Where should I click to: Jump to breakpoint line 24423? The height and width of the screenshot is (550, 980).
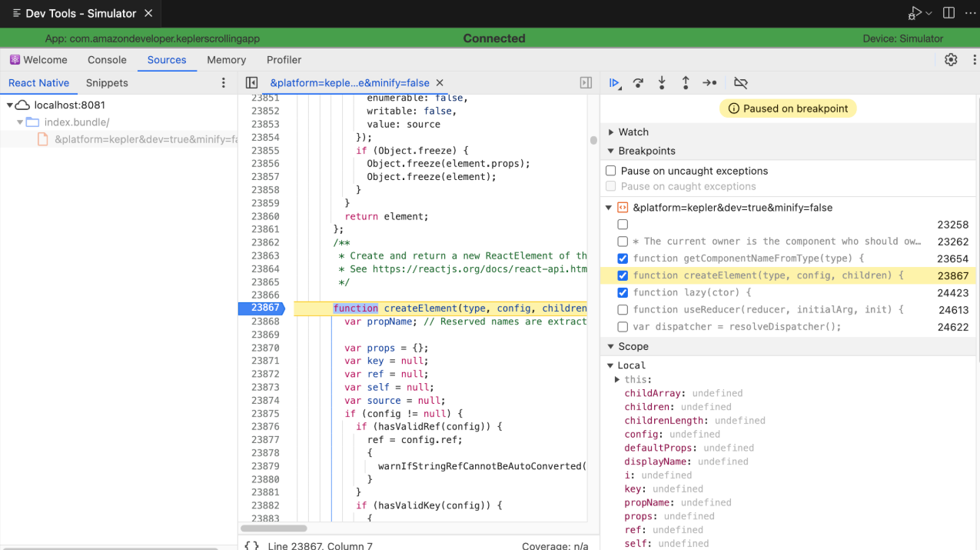pos(953,292)
